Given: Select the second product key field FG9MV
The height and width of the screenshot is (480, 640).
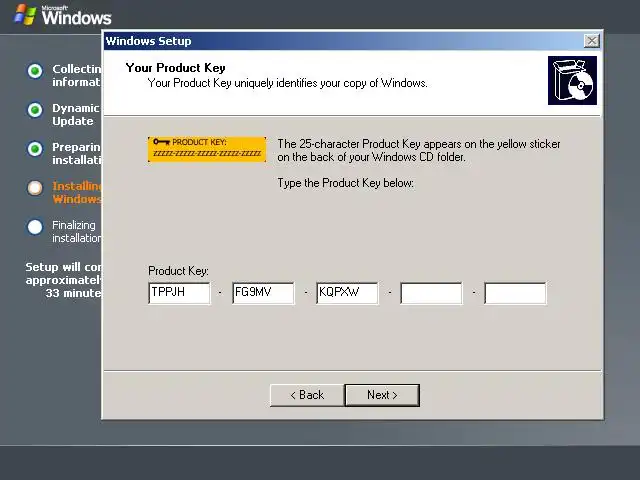Looking at the screenshot, I should click(x=263, y=293).
